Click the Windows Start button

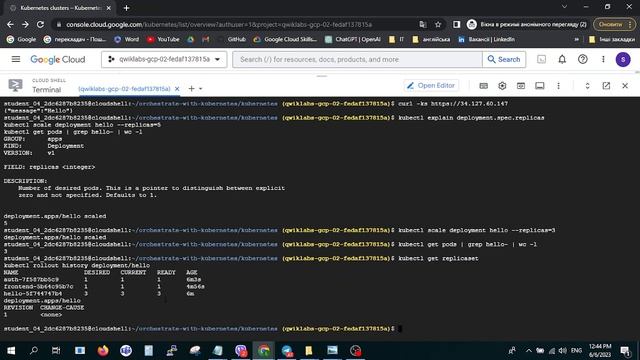pyautogui.click(x=11, y=351)
